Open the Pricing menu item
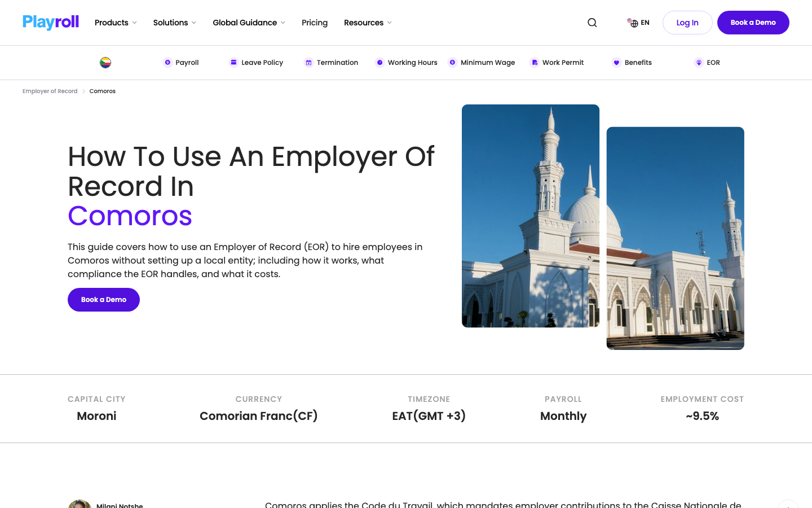Screen dimensions: 812x508 (315, 23)
